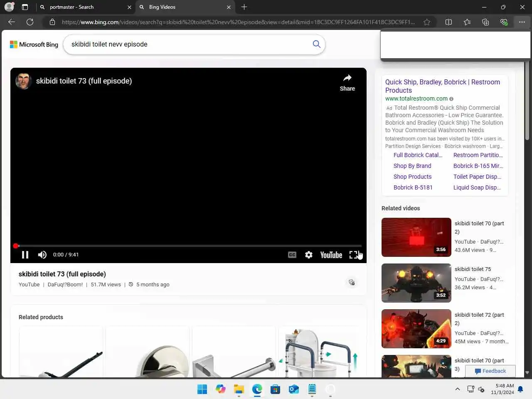Open the Favorites list

[467, 22]
